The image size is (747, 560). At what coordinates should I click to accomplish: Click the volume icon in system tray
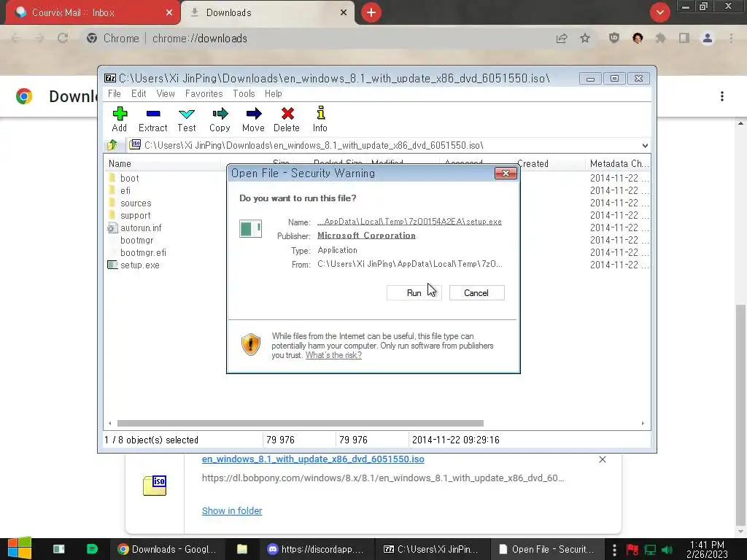click(x=667, y=550)
